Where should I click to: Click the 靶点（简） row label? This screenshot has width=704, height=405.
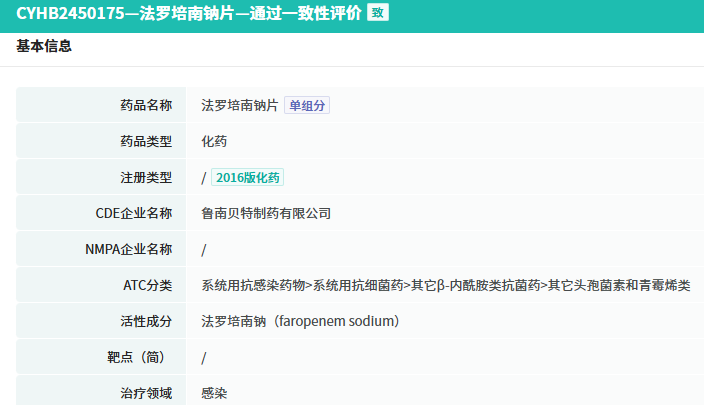[x=140, y=357]
